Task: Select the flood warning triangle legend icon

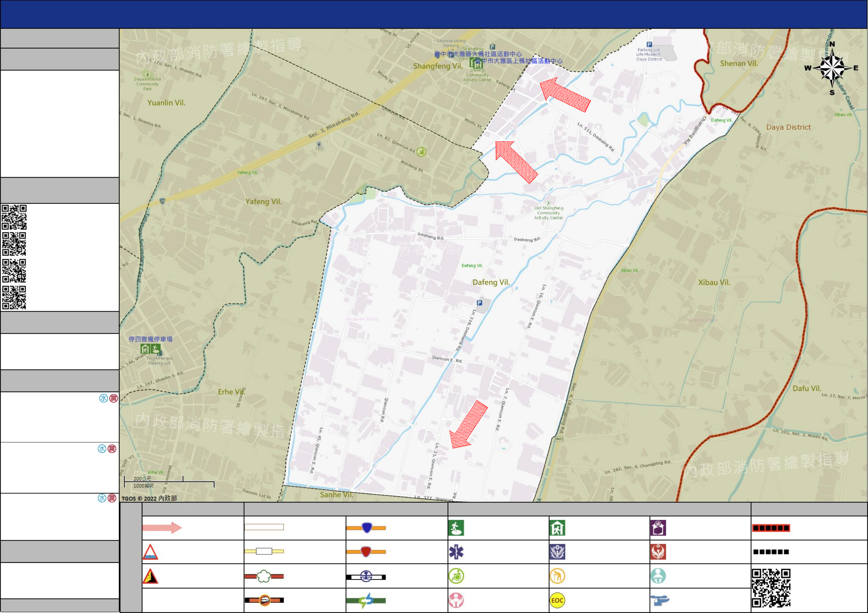Action: click(x=150, y=552)
